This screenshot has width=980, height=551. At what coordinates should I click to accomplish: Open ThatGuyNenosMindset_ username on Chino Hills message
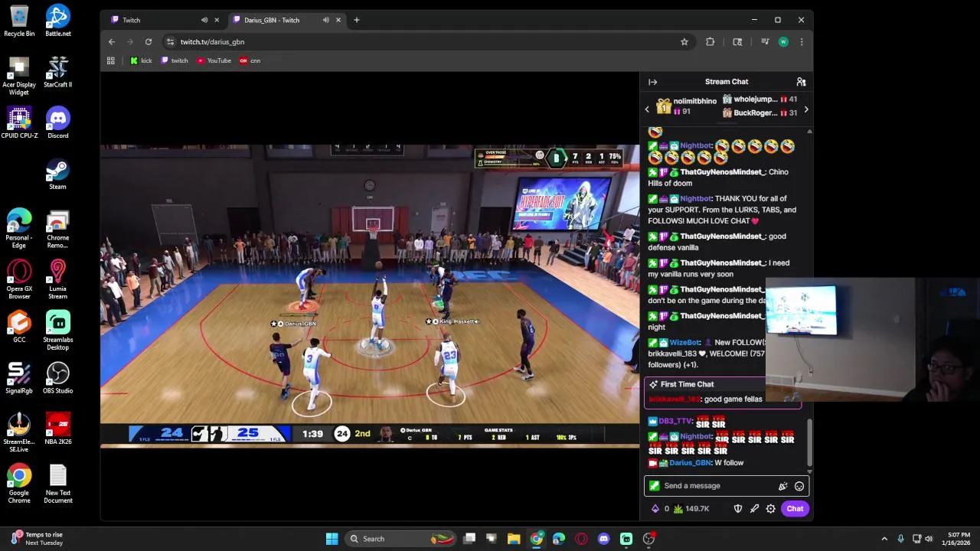click(x=722, y=172)
